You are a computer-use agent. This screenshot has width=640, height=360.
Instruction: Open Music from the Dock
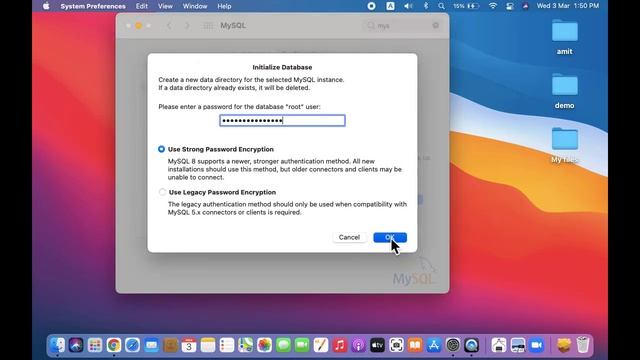click(x=340, y=345)
